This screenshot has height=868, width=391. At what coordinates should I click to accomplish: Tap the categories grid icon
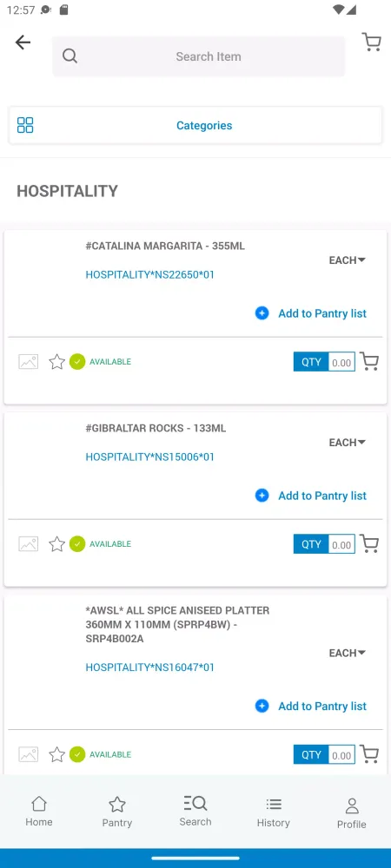click(25, 125)
